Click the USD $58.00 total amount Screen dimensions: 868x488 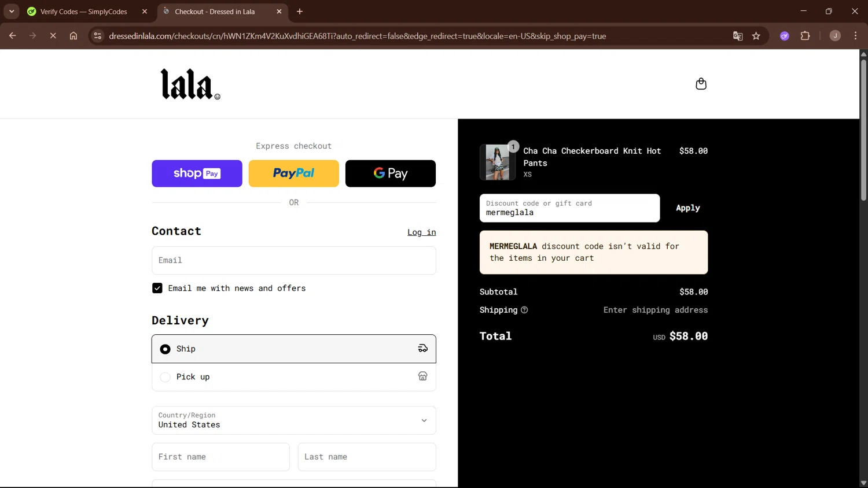point(681,337)
